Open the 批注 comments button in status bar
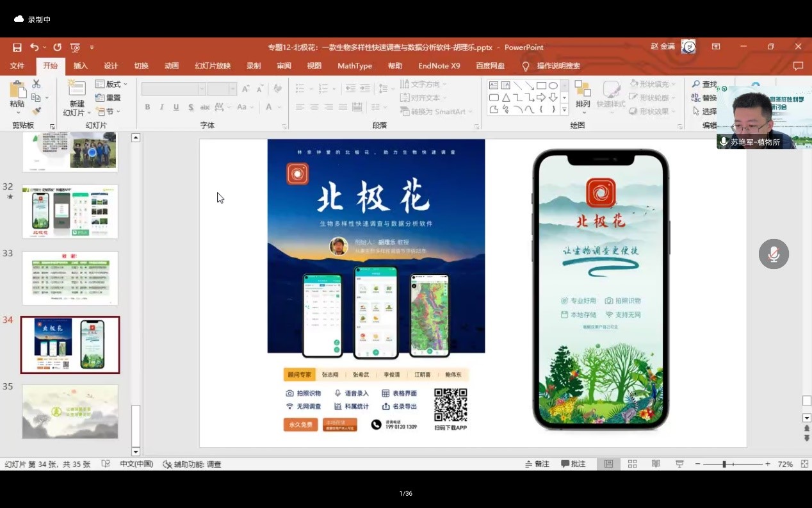The height and width of the screenshot is (508, 812). pos(574,464)
